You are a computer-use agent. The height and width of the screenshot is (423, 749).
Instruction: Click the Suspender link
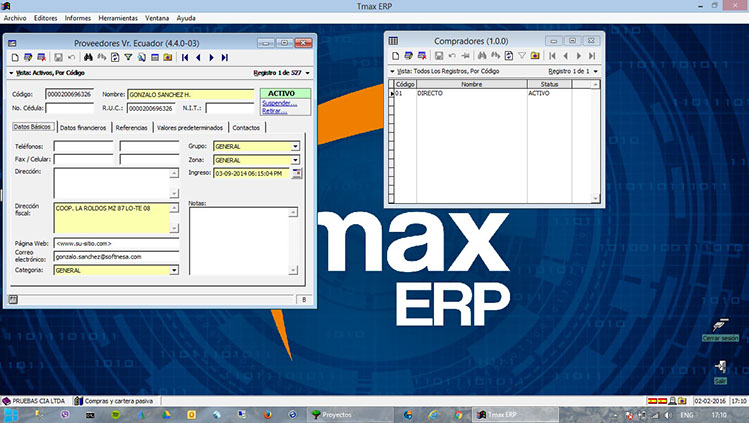pos(279,102)
